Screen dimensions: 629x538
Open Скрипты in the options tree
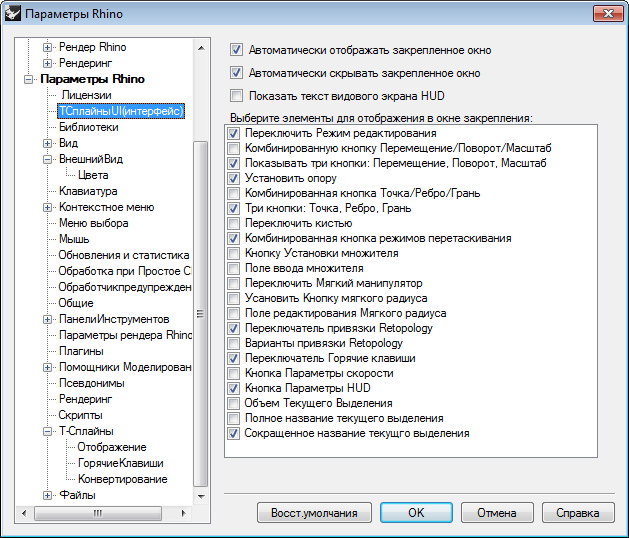[80, 415]
